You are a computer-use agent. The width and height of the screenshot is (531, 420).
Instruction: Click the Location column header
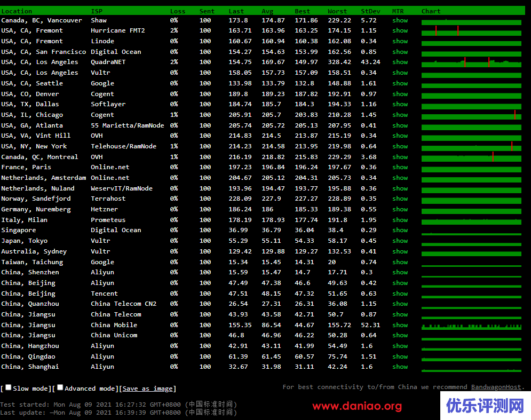tap(17, 11)
